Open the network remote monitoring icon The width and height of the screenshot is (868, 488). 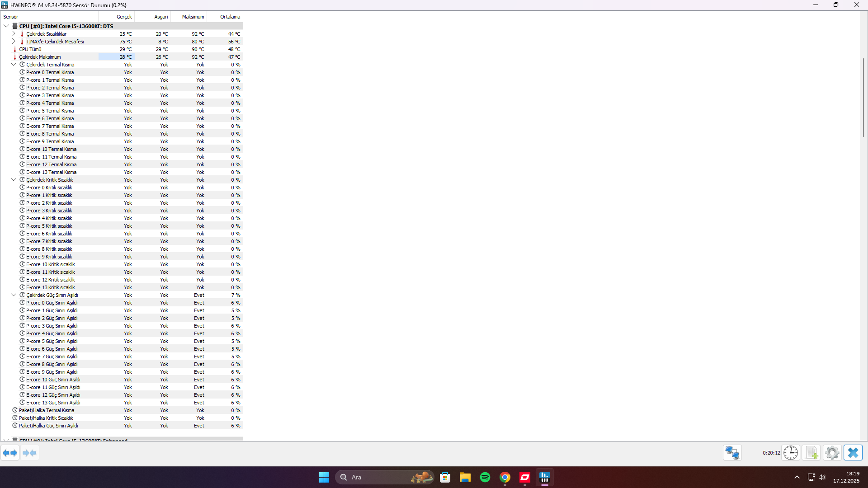point(732,453)
